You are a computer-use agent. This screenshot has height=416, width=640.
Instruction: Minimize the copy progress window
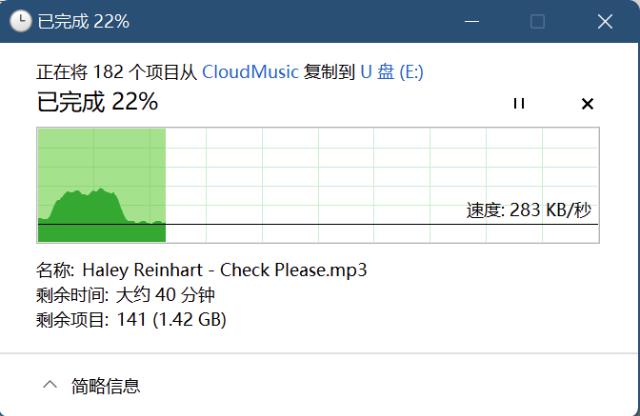(472, 21)
